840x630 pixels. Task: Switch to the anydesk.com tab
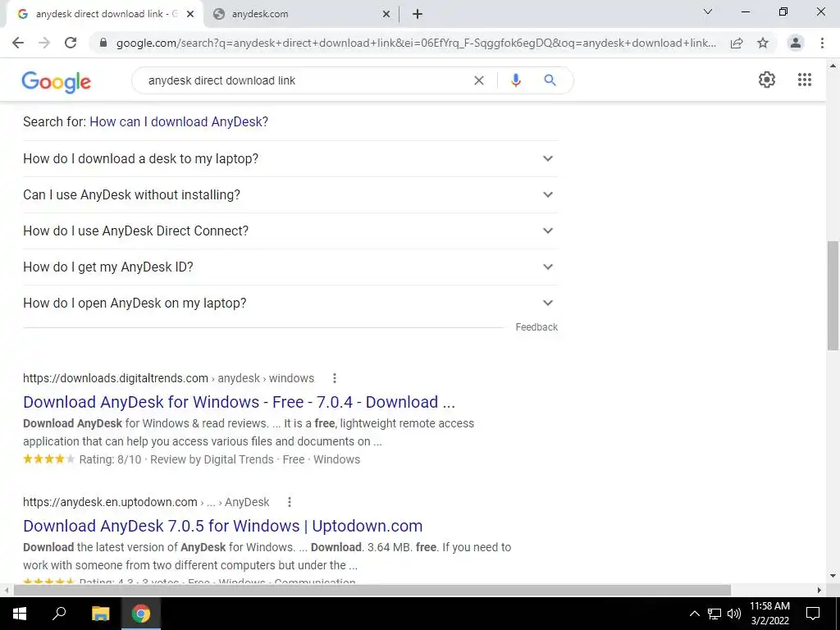click(301, 15)
